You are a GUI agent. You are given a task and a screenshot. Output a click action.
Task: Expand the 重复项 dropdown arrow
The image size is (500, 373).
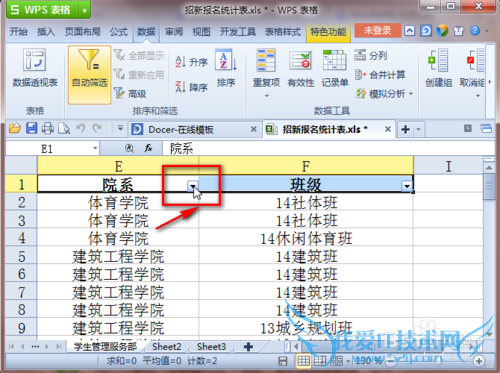[266, 96]
